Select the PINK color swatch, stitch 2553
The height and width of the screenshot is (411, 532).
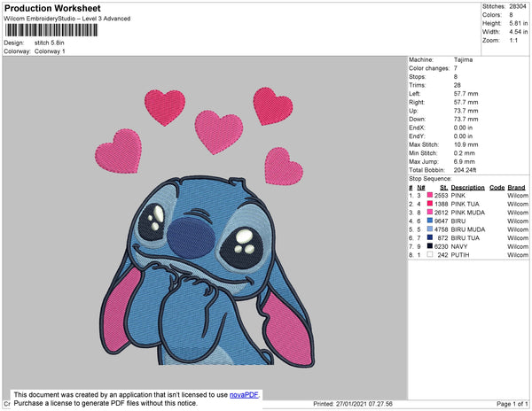[432, 196]
